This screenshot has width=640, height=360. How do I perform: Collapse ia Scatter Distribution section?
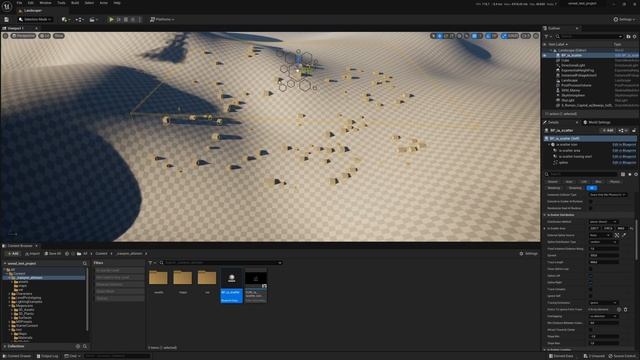pyautogui.click(x=544, y=215)
